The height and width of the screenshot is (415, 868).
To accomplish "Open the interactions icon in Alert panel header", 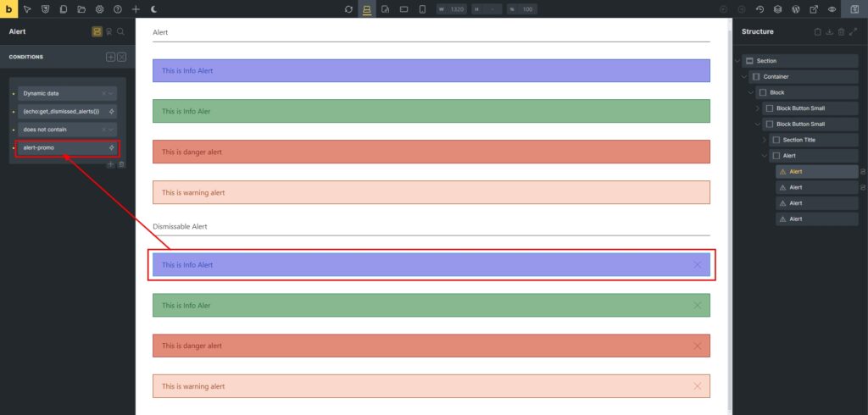I will click(x=109, y=32).
